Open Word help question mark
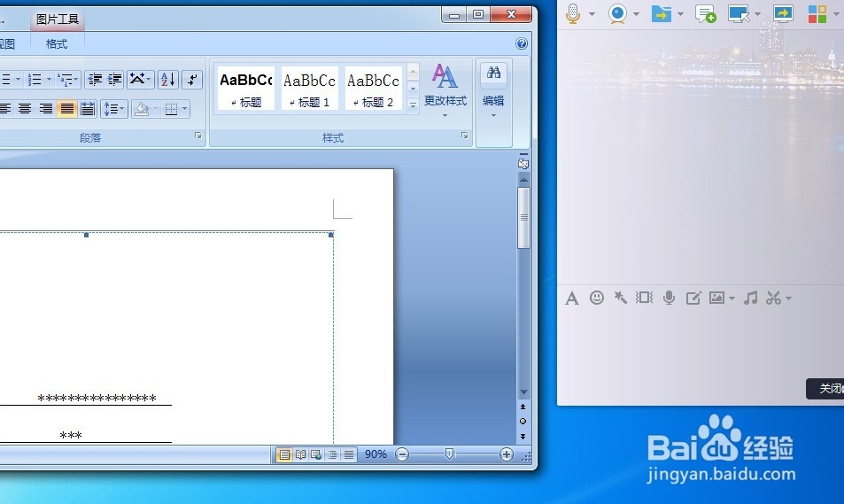 tap(521, 43)
